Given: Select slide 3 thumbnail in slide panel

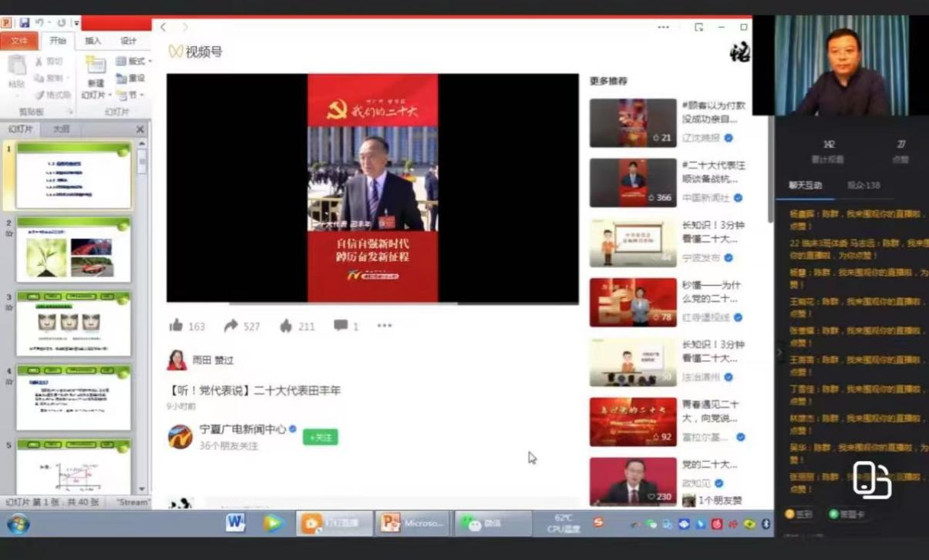Looking at the screenshot, I should [x=73, y=324].
